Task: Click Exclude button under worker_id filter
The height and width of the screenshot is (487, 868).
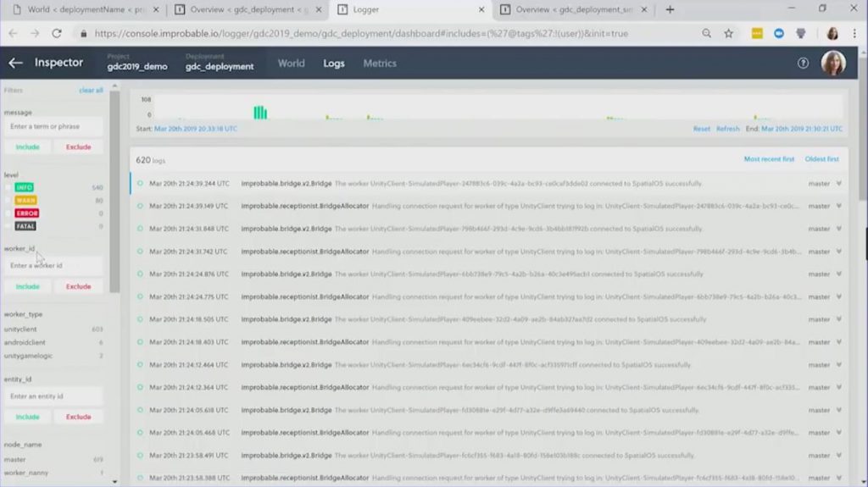Action: coord(78,286)
